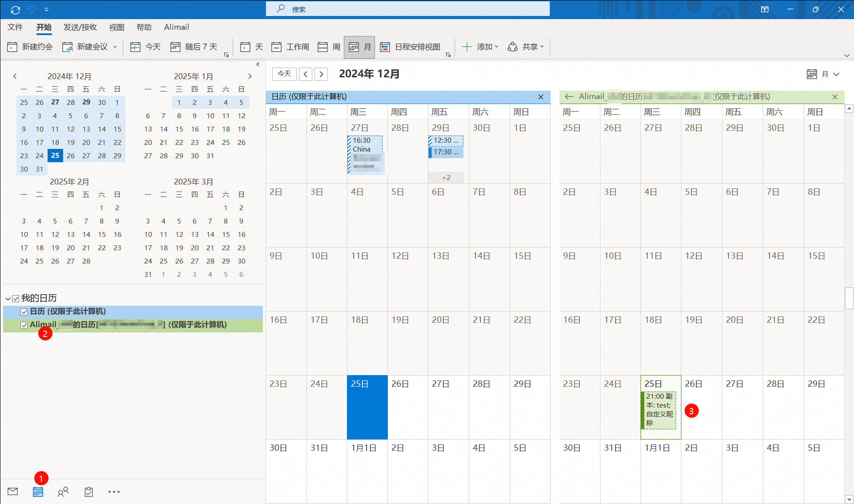
Task: Open the Tasks clipboard icon
Action: click(x=89, y=492)
